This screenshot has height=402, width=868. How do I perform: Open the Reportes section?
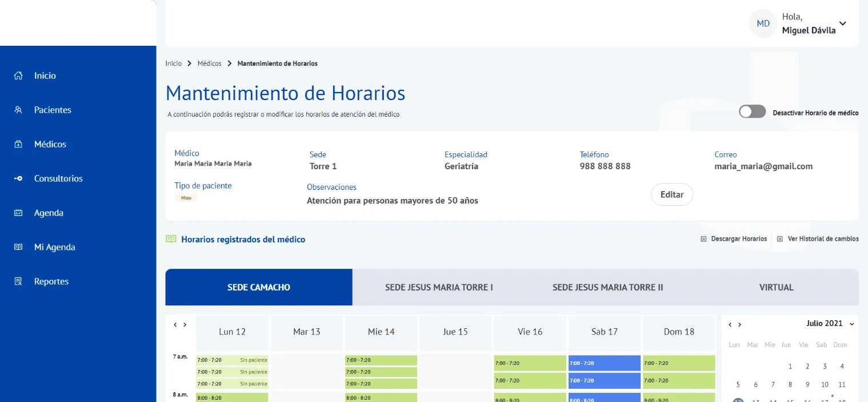pyautogui.click(x=51, y=281)
